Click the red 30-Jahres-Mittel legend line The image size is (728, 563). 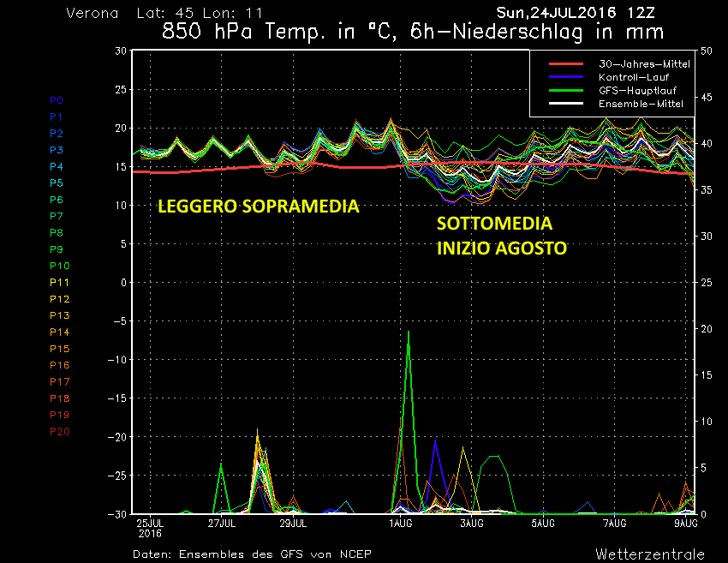pyautogui.click(x=566, y=64)
